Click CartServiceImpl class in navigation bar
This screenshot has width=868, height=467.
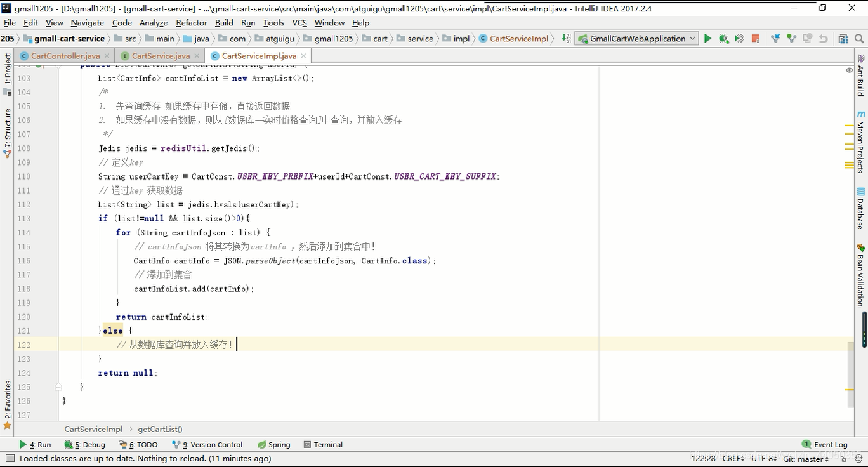(513, 39)
